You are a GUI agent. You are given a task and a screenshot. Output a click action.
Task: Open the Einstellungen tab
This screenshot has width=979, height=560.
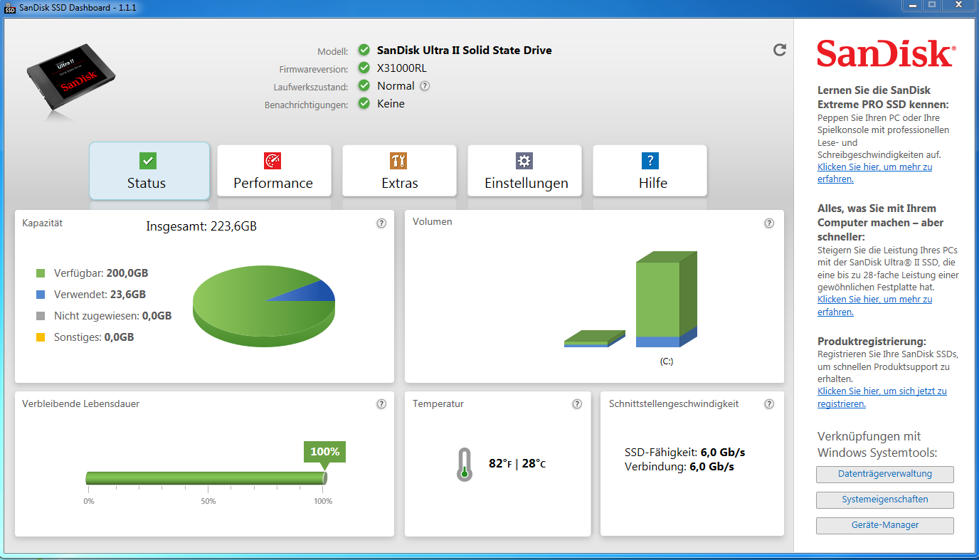(525, 171)
